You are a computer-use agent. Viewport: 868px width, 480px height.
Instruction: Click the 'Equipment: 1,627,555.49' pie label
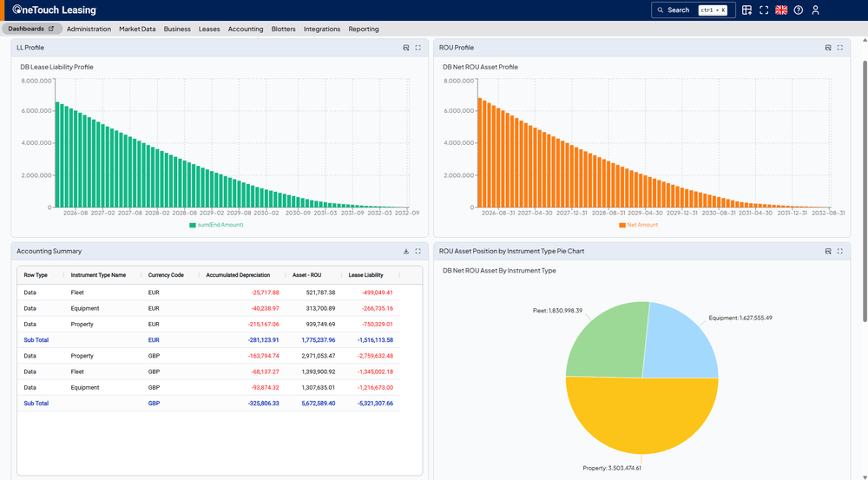(x=740, y=318)
